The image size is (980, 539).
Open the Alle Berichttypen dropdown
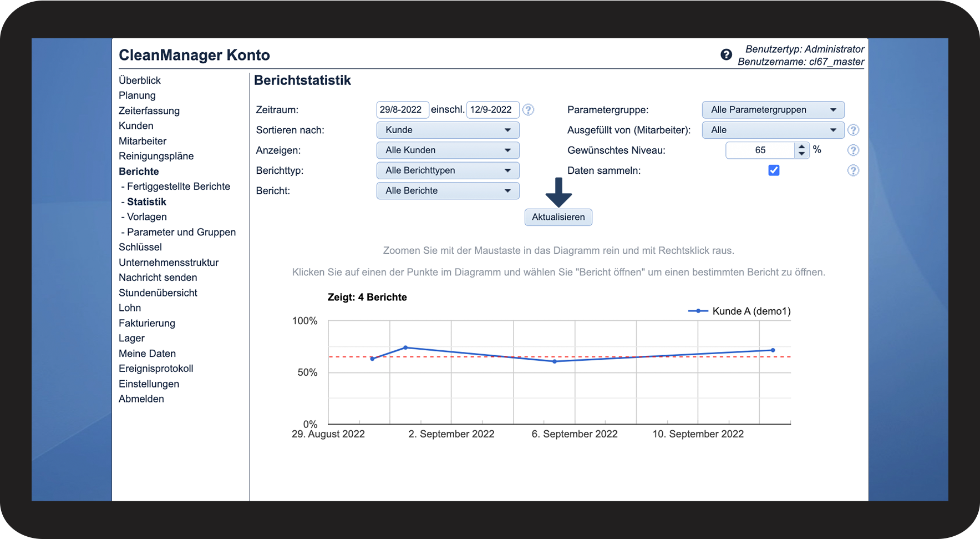point(448,170)
